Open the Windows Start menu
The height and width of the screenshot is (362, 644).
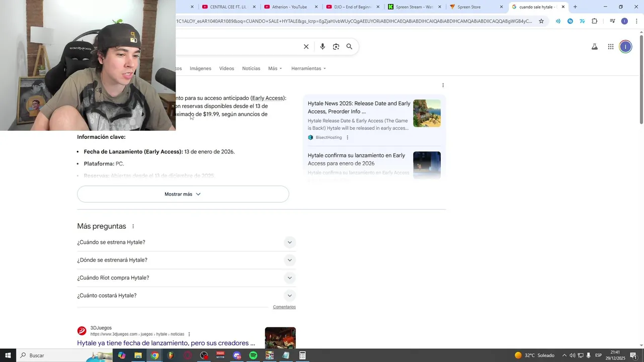[x=8, y=355]
